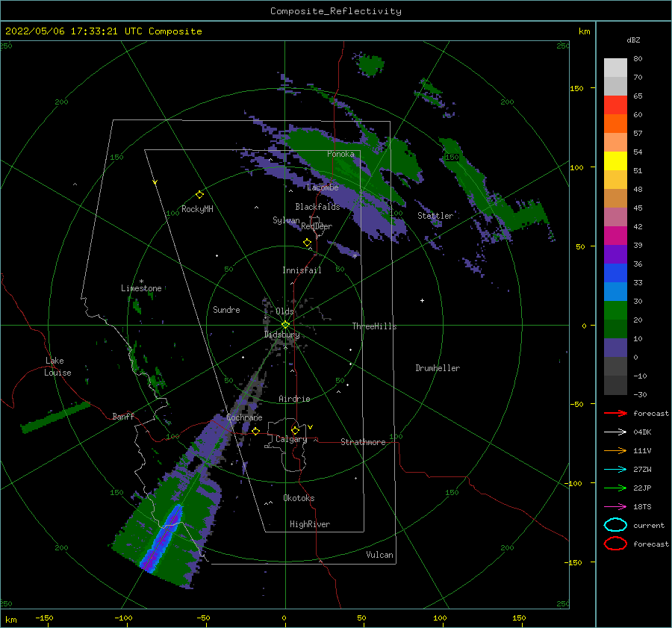Screen dimensions: 672x628
Task: Click the Airdrie label
Action: [294, 399]
